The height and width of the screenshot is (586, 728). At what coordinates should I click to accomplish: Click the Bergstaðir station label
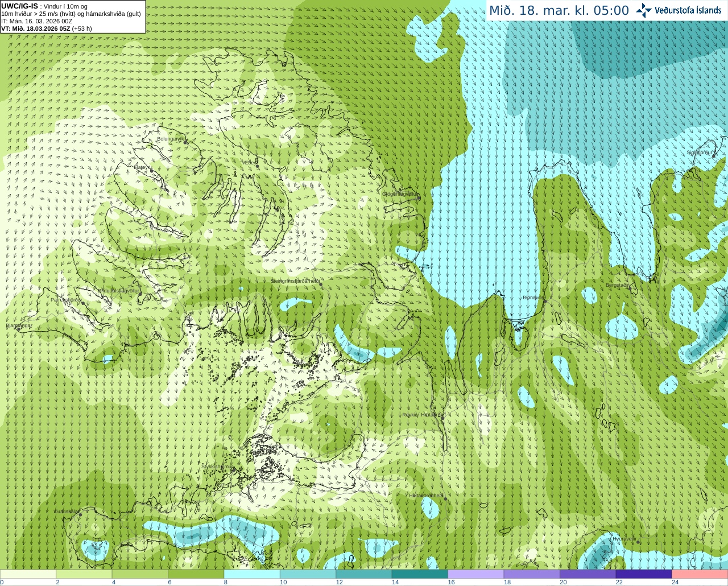pos(617,285)
